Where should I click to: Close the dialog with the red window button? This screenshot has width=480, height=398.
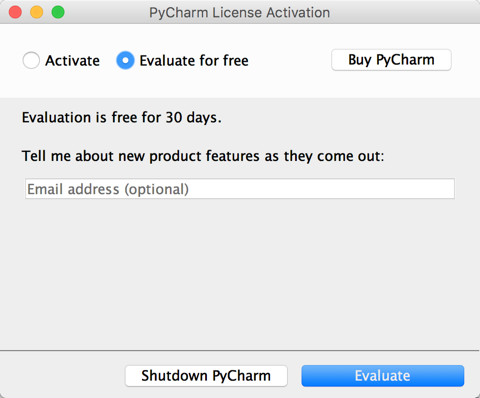pos(15,12)
